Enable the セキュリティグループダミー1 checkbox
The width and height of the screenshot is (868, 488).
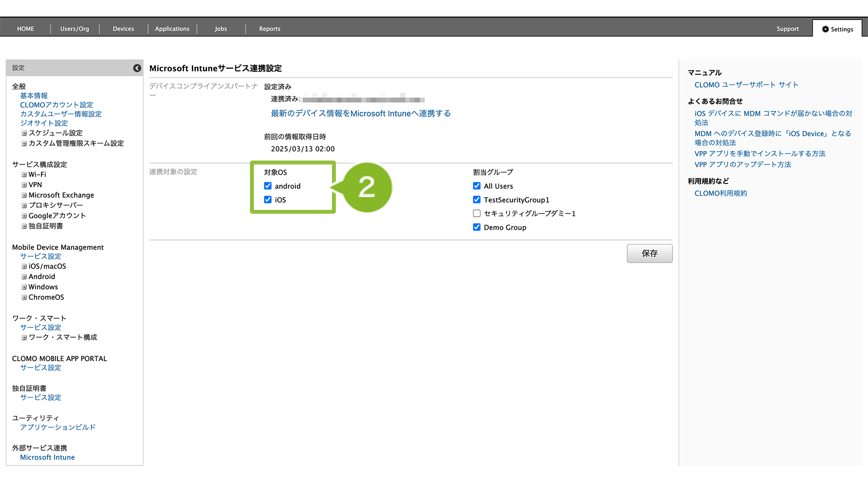pos(476,213)
